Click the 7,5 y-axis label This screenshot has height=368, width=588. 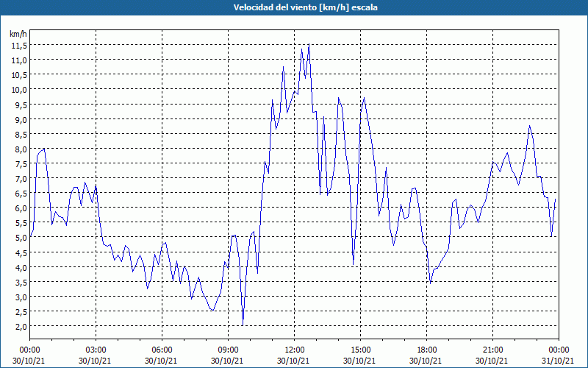[21, 163]
